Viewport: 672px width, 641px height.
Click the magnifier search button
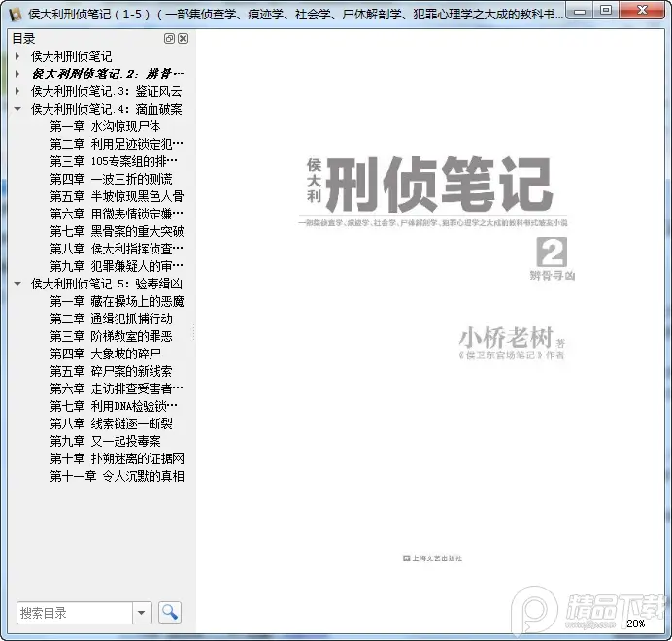point(170,612)
